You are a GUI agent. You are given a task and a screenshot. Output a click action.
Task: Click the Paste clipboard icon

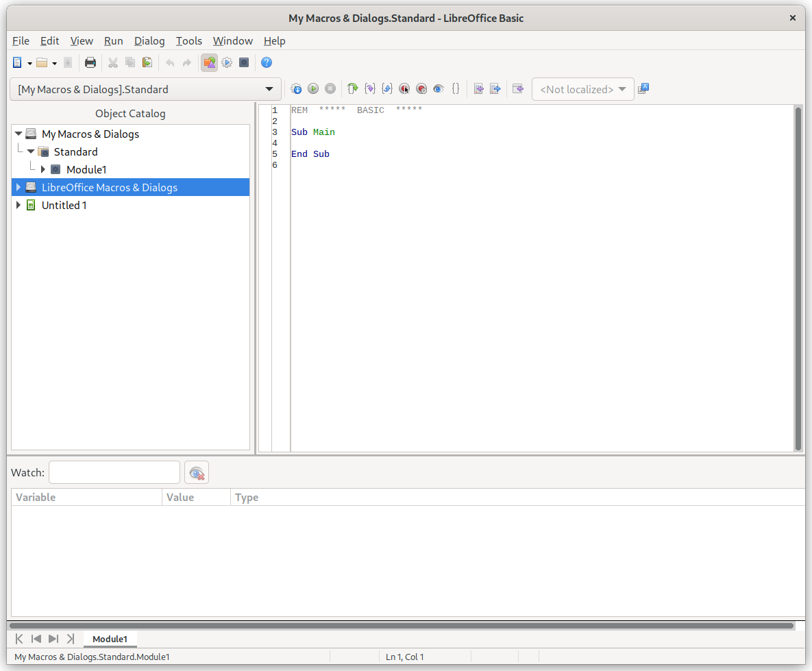point(147,62)
